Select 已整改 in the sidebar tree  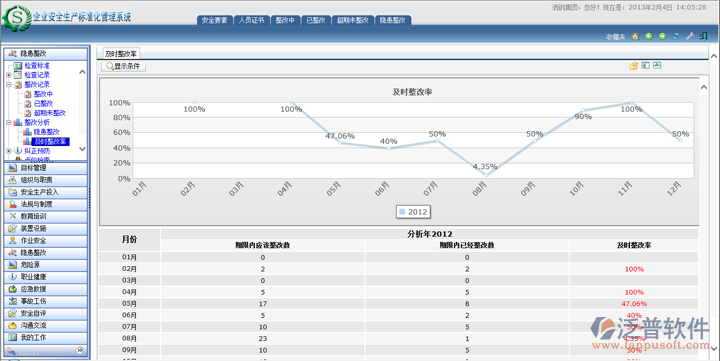point(43,103)
